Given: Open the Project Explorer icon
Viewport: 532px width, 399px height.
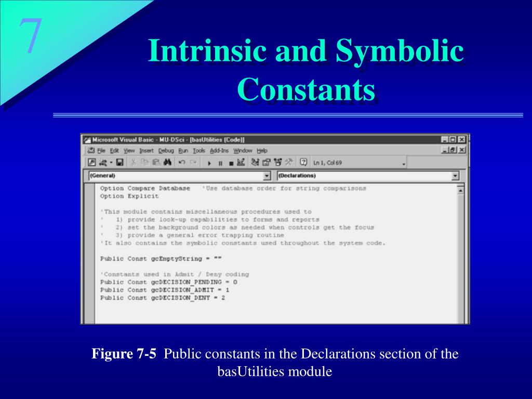Looking at the screenshot, I should [x=255, y=163].
